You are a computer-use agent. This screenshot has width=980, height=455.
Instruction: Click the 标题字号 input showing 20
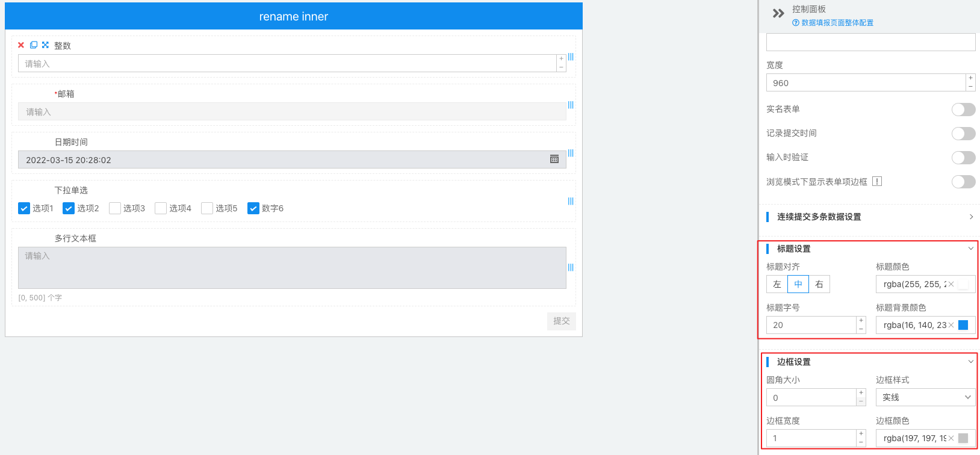point(811,325)
